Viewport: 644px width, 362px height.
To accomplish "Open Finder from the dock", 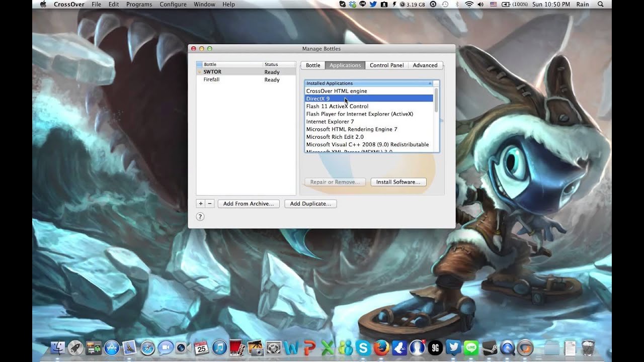I will pyautogui.click(x=58, y=347).
